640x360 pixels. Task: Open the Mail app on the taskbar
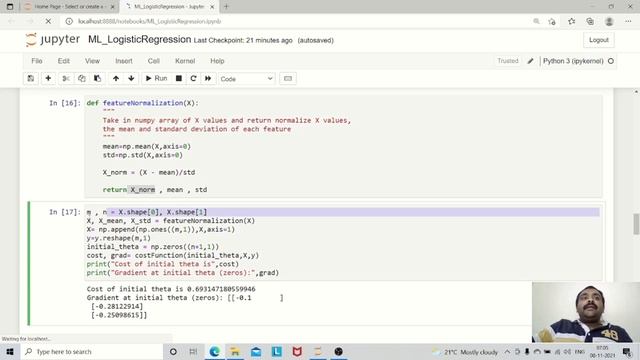click(x=256, y=351)
